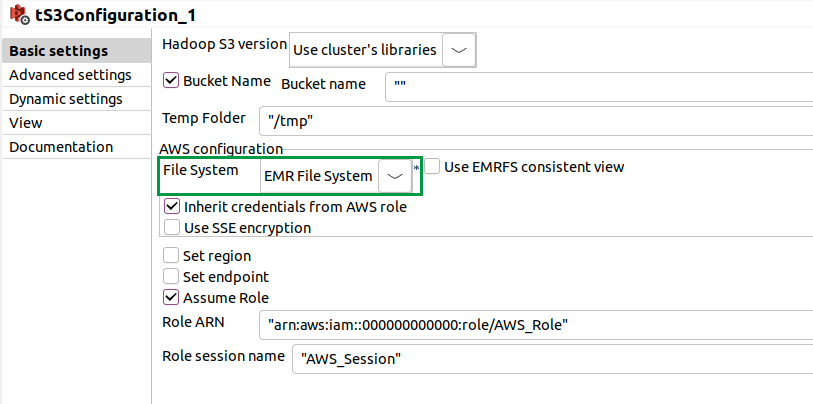Check the Set endpoint option
The width and height of the screenshot is (813, 404).
pyautogui.click(x=171, y=276)
